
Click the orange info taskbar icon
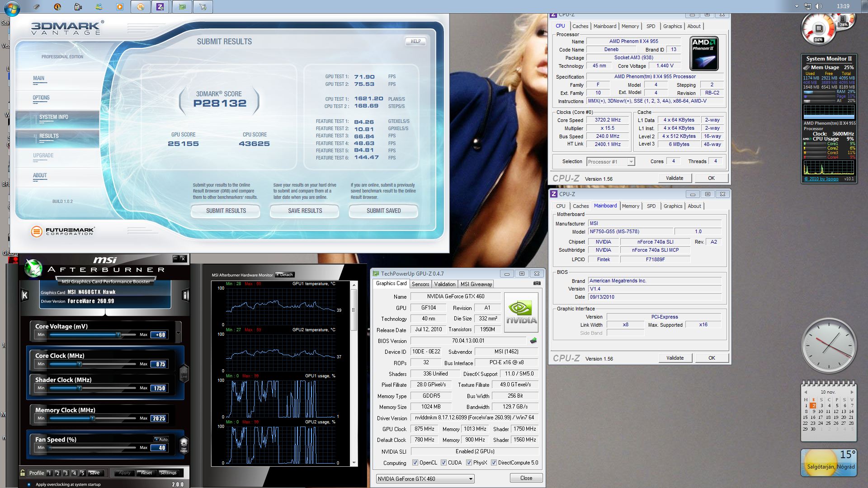[57, 7]
